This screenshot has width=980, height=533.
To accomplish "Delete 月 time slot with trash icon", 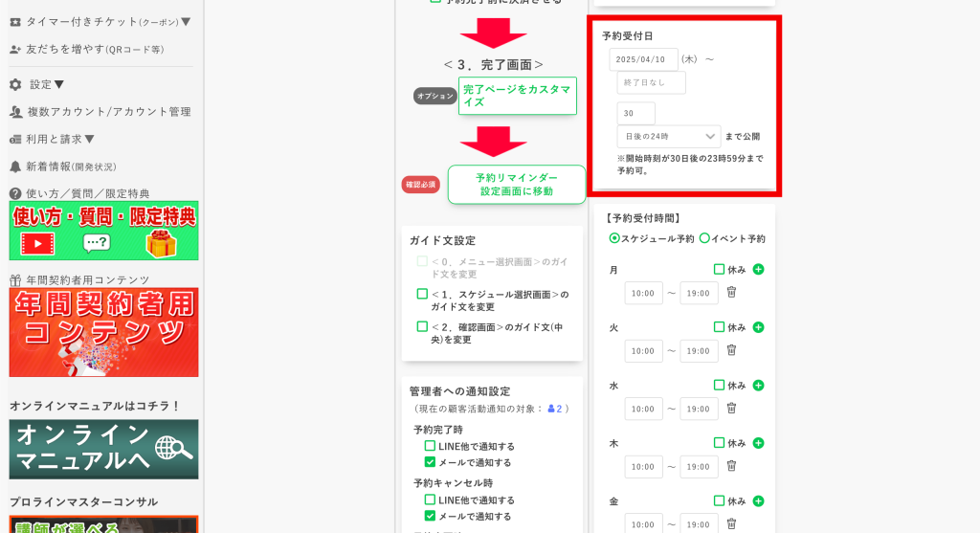I will click(732, 292).
